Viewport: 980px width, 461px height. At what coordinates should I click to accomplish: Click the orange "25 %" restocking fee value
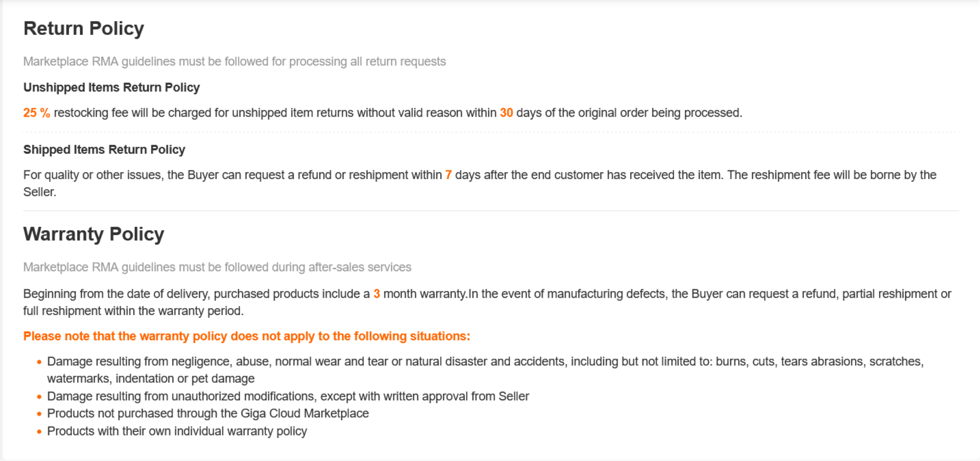[36, 113]
